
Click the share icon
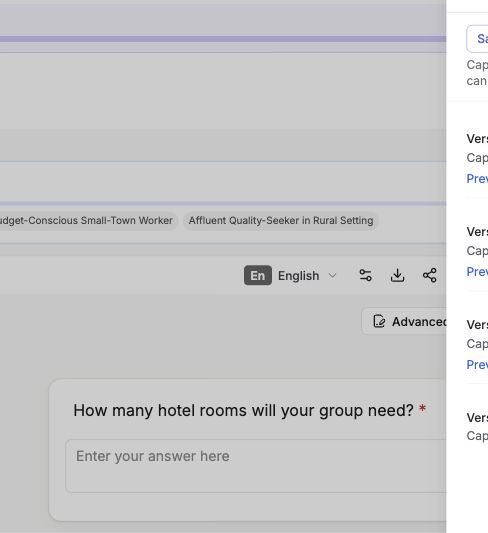click(x=430, y=275)
